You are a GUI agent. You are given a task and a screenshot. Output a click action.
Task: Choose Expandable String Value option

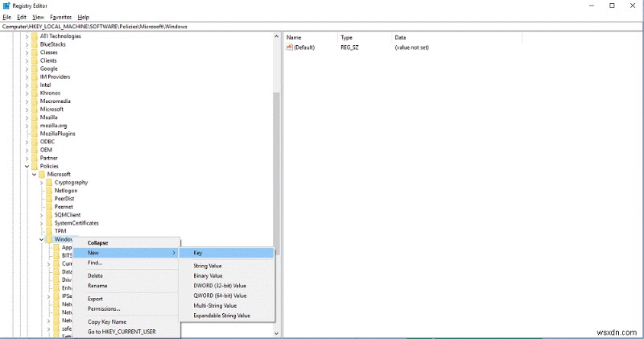[227, 316]
